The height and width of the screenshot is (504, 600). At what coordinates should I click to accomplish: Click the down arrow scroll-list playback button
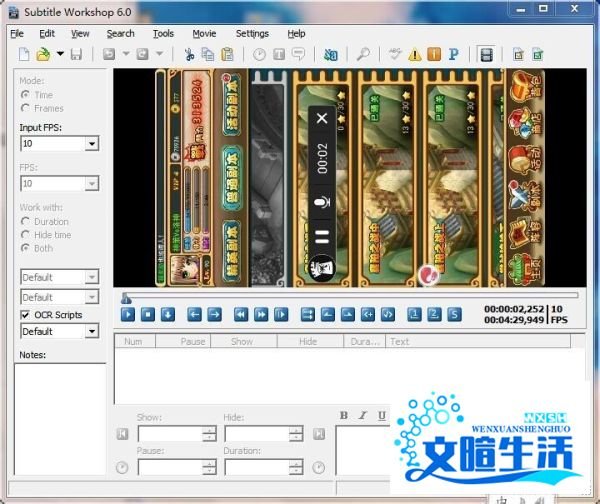168,315
